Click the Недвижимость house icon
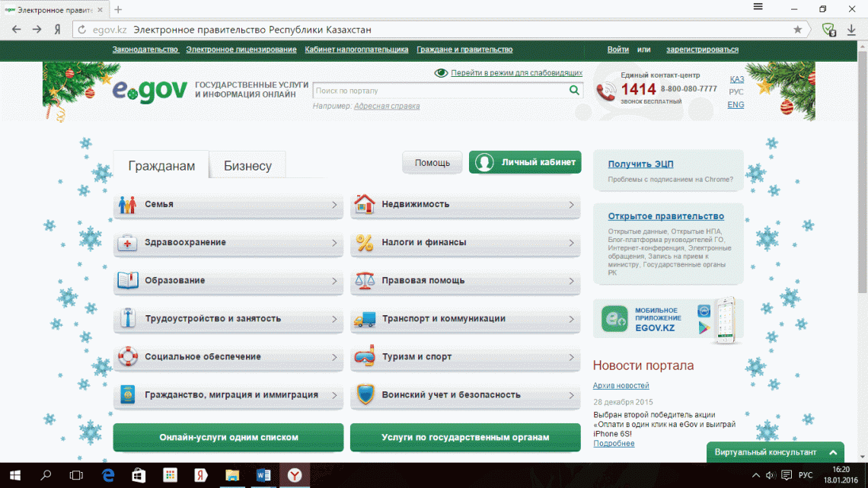Viewport: 868px width, 488px height. tap(363, 204)
